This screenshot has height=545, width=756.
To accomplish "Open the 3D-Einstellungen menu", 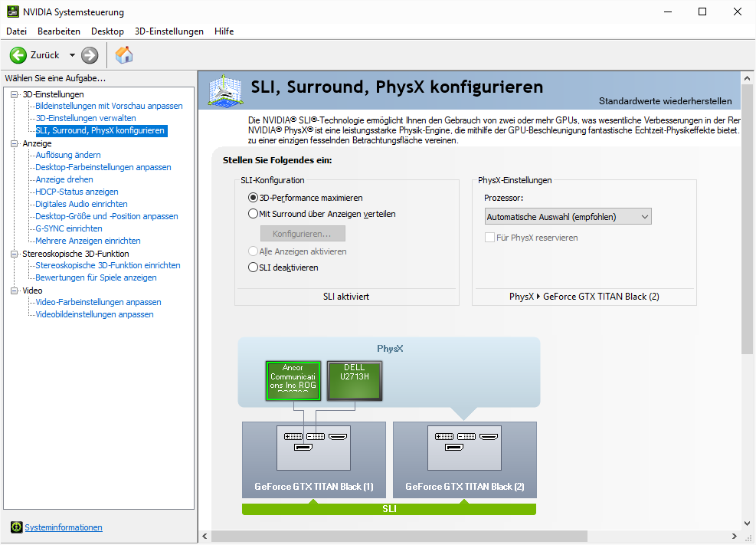I will pyautogui.click(x=169, y=31).
